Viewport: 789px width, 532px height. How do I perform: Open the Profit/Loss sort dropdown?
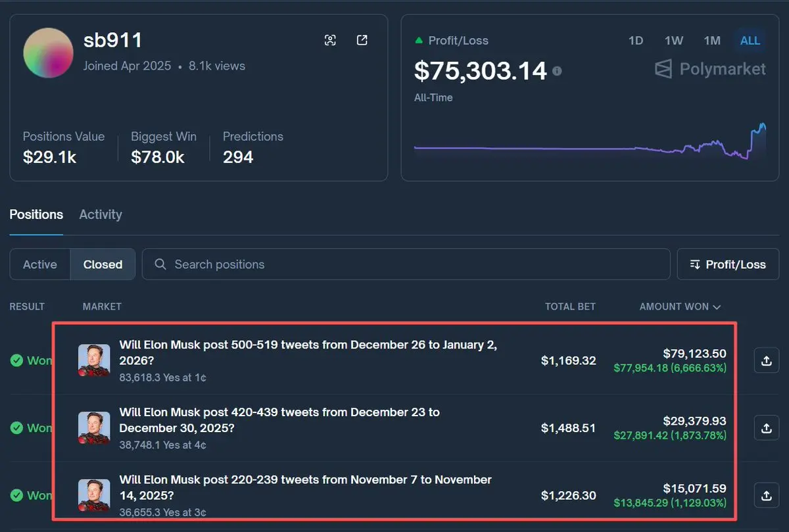pyautogui.click(x=728, y=264)
